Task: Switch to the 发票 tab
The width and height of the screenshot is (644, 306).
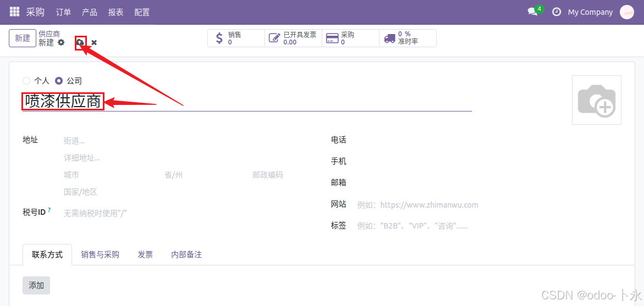Action: click(145, 255)
